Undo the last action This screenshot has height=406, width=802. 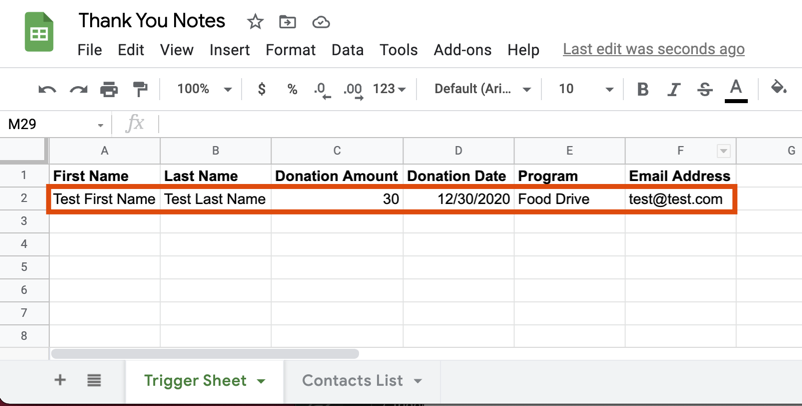[47, 89]
